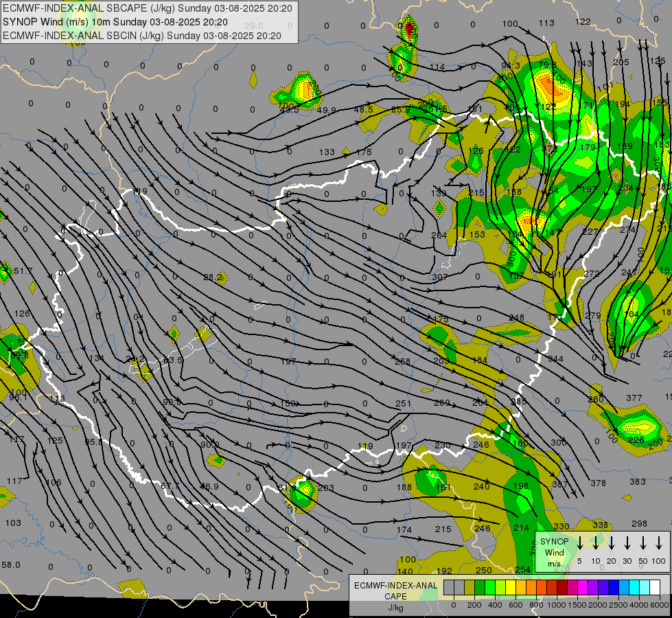Click the map value '58.0'
The width and height of the screenshot is (672, 618).
click(11, 564)
